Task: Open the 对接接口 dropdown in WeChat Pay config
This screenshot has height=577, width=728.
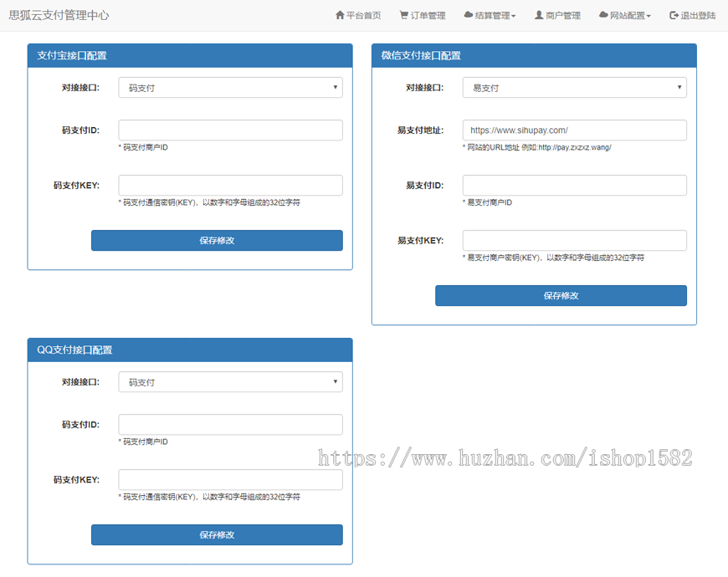Action: point(574,87)
